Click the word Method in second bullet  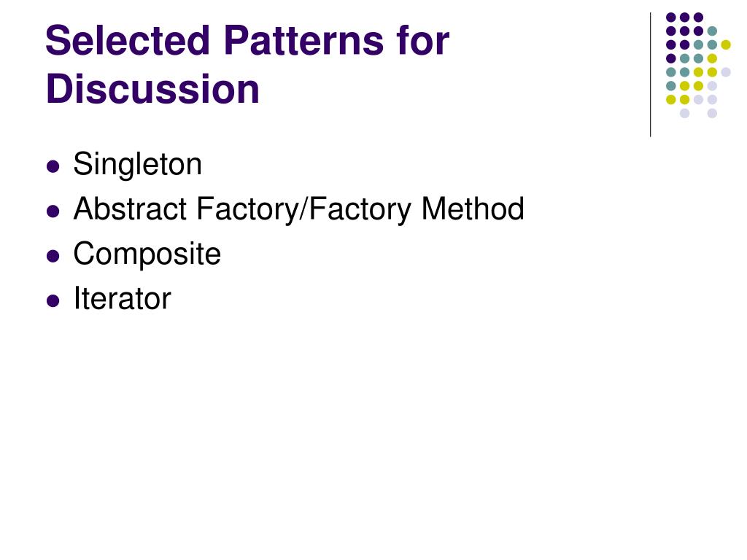pos(473,209)
